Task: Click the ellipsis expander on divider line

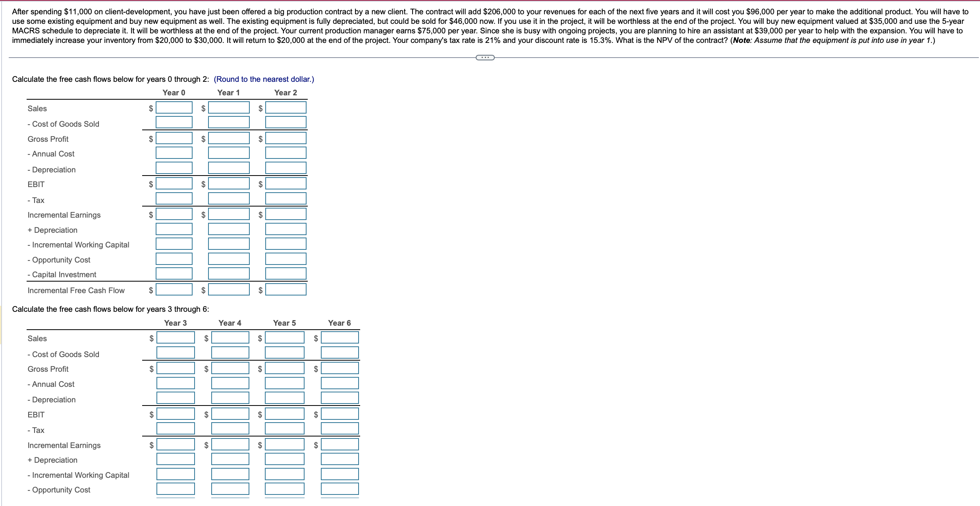Action: point(485,58)
